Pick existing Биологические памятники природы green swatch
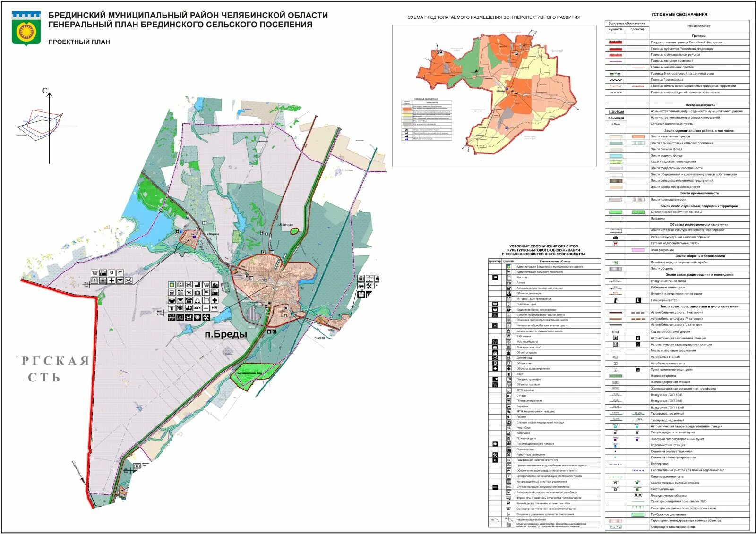 coord(616,212)
